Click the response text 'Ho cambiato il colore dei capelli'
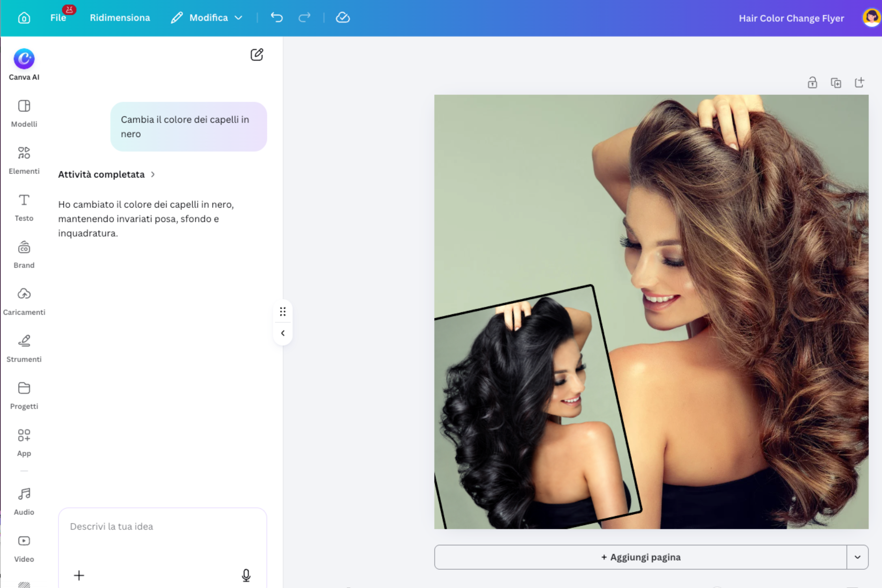Image resolution: width=882 pixels, height=588 pixels. 146,219
